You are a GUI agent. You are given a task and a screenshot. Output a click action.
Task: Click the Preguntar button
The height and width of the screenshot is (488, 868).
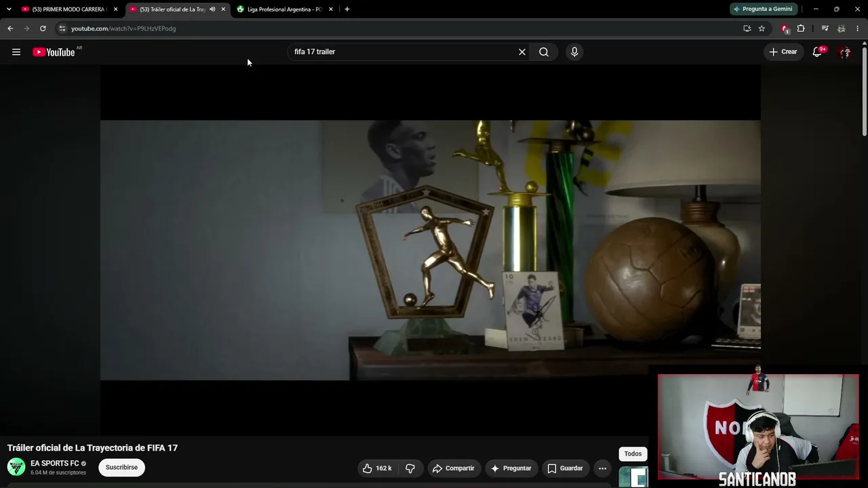pyautogui.click(x=511, y=468)
